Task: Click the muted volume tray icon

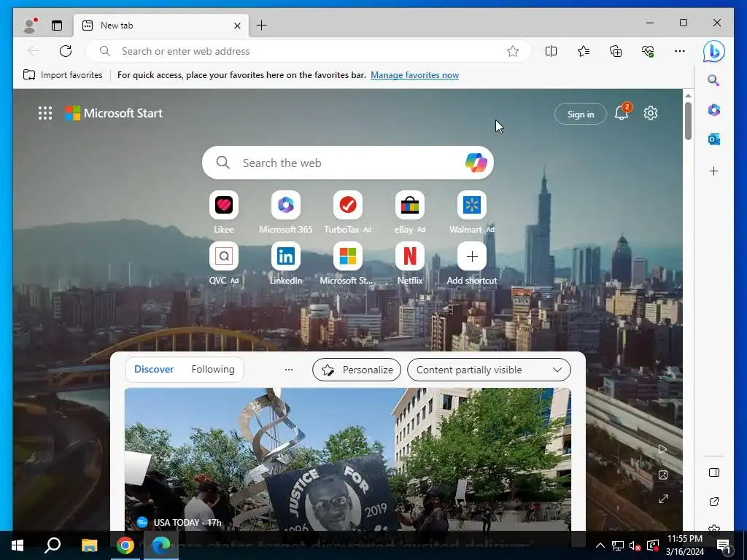Action: pyautogui.click(x=635, y=545)
